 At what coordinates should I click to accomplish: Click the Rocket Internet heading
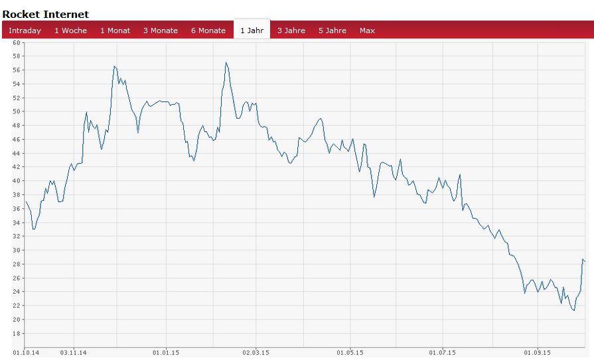point(45,15)
